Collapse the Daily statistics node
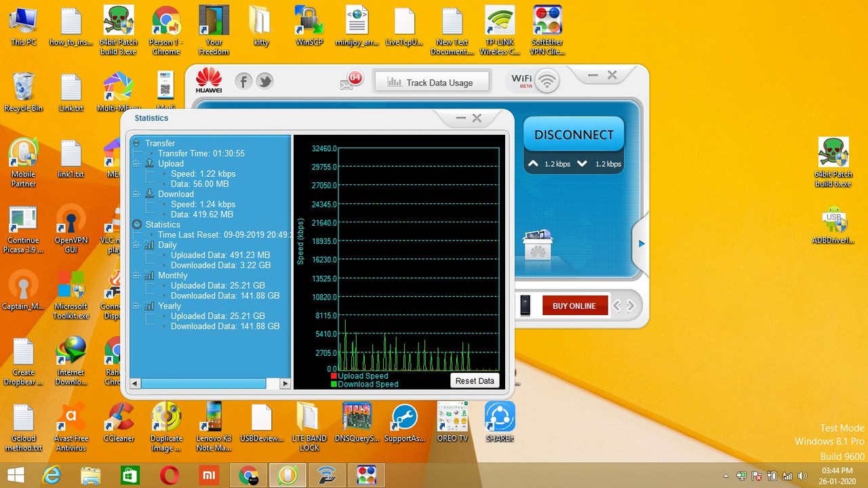868x488 pixels. [136, 245]
